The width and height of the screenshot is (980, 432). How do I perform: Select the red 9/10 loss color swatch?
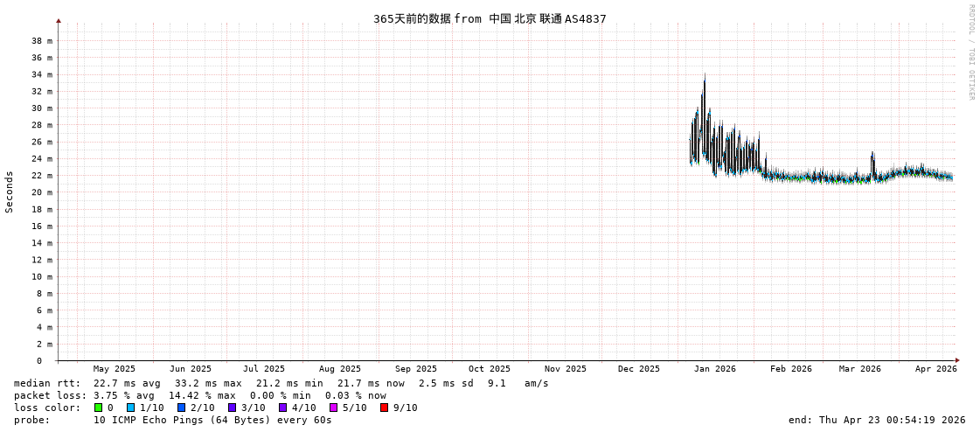(x=385, y=408)
